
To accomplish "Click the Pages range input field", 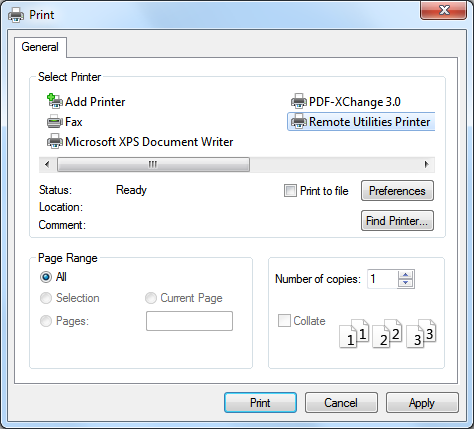I will click(189, 321).
